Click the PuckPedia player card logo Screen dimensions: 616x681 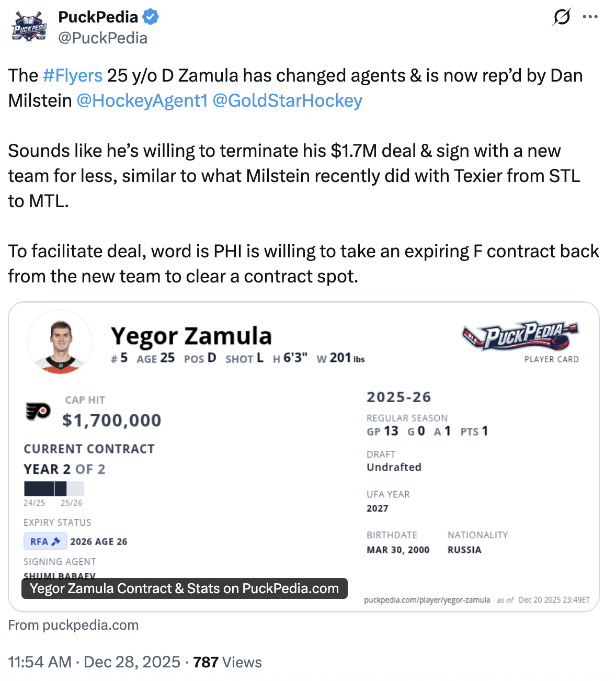point(520,336)
